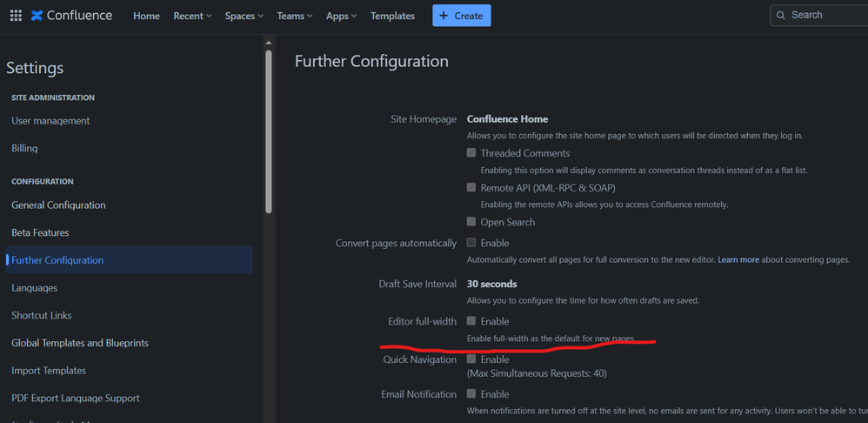Click the sidebar scrollbar thumb
Viewport: 868px width, 423px height.
pos(269,131)
